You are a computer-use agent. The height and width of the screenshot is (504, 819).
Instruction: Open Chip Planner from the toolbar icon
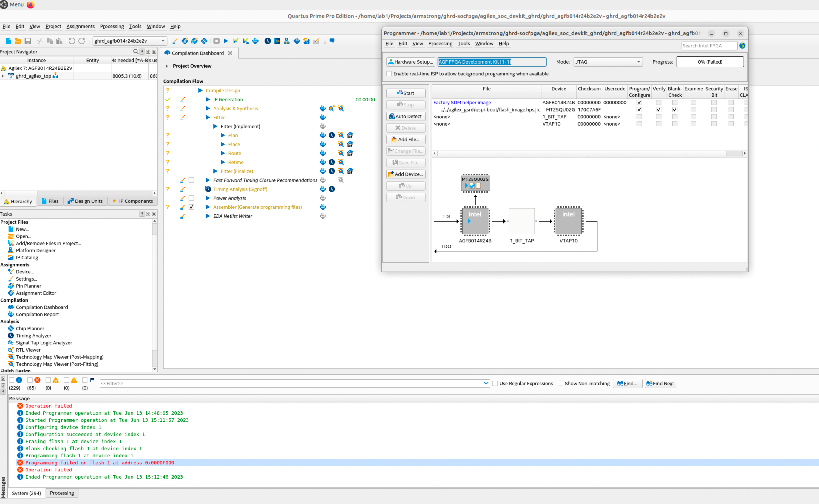204,41
